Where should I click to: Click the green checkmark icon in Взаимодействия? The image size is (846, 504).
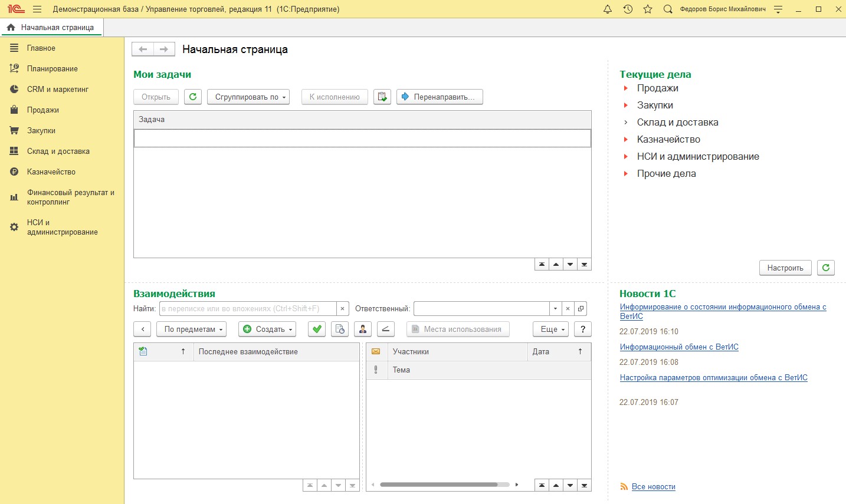pyautogui.click(x=317, y=330)
